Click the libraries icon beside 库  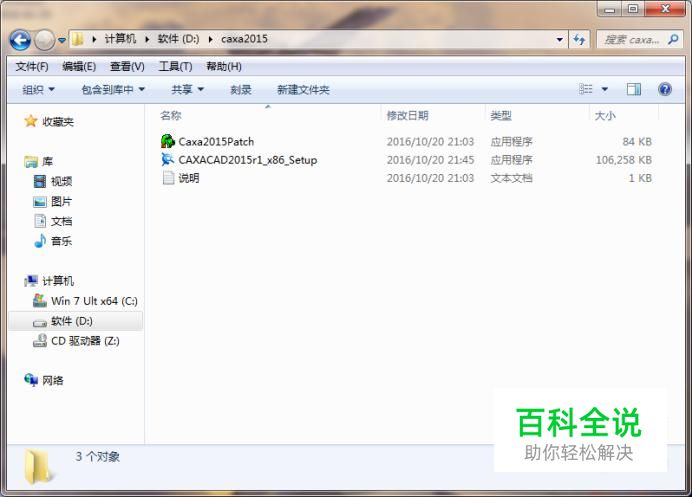31,162
